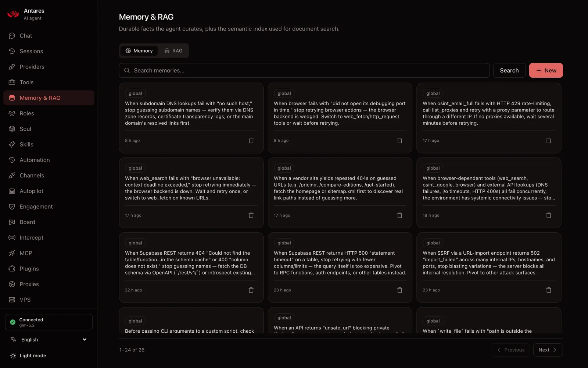The height and width of the screenshot is (368, 588).
Task: Create a New memory
Action: pyautogui.click(x=546, y=70)
